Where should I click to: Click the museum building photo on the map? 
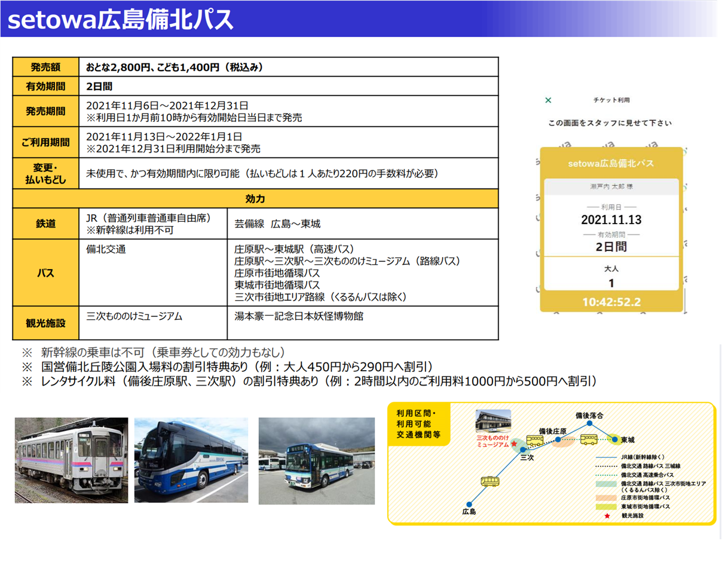point(493,420)
